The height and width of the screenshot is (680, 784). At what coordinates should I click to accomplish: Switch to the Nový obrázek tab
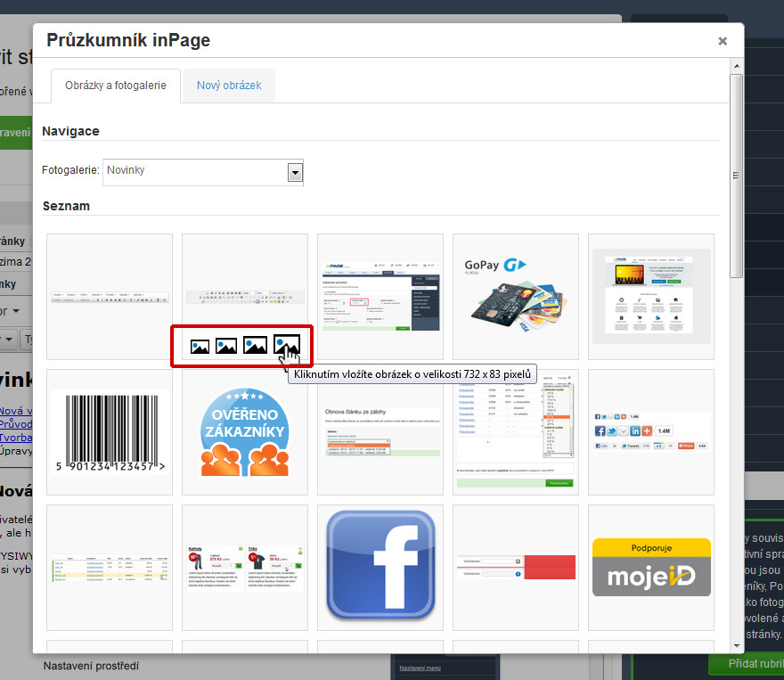click(229, 86)
